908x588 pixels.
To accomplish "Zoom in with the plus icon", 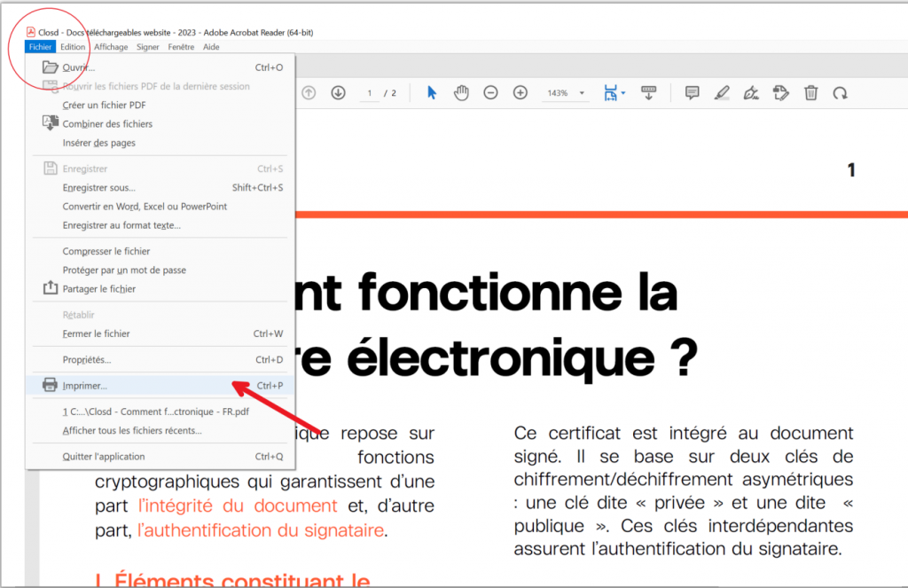I will pyautogui.click(x=521, y=93).
